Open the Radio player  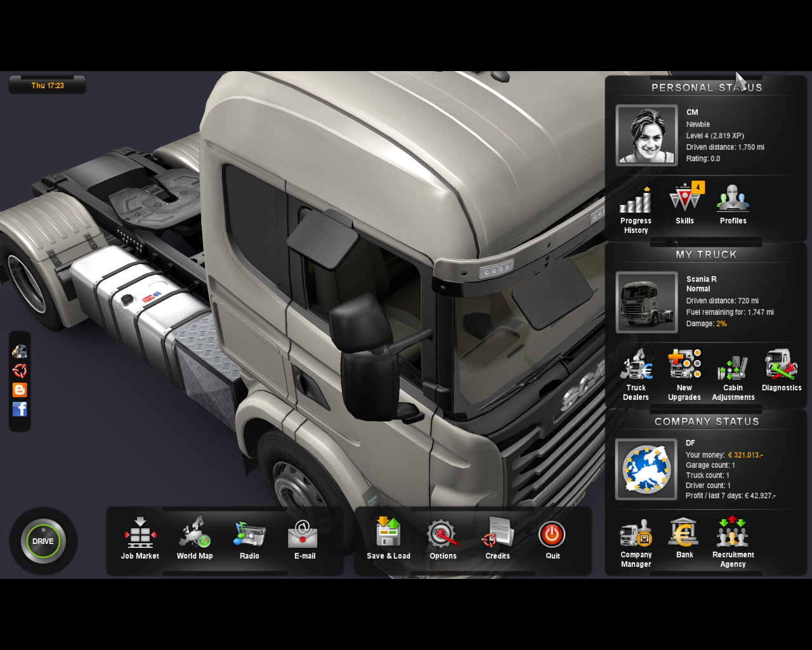[249, 538]
